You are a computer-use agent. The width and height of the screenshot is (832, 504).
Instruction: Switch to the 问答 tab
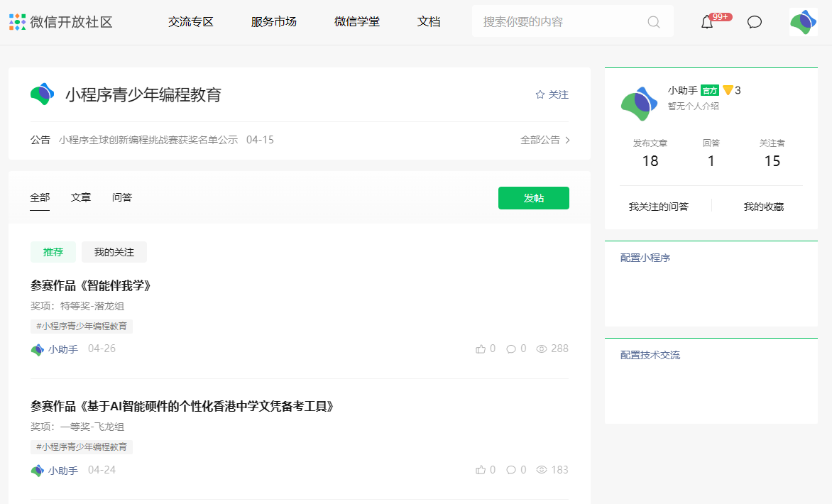pos(122,197)
